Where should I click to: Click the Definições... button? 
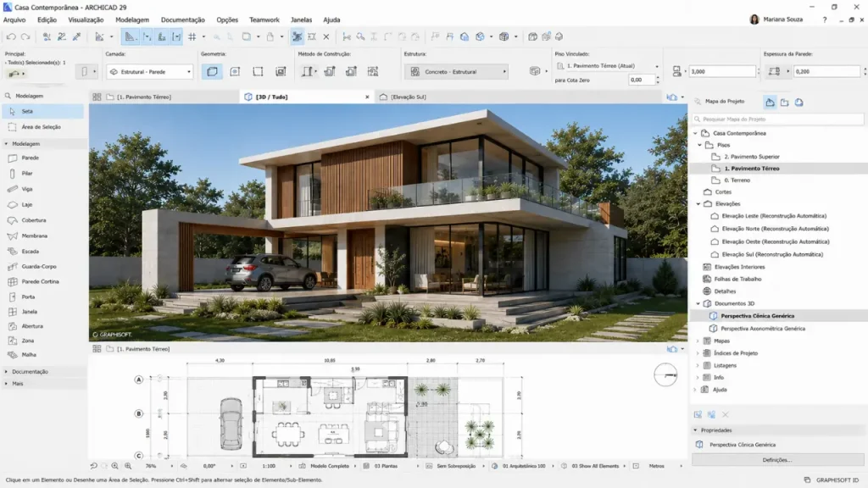pos(777,460)
